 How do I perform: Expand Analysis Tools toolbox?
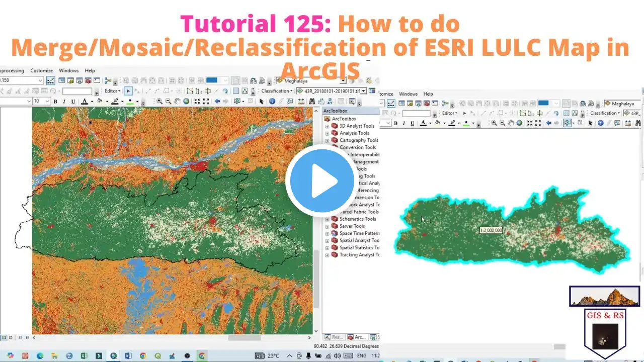pos(327,133)
